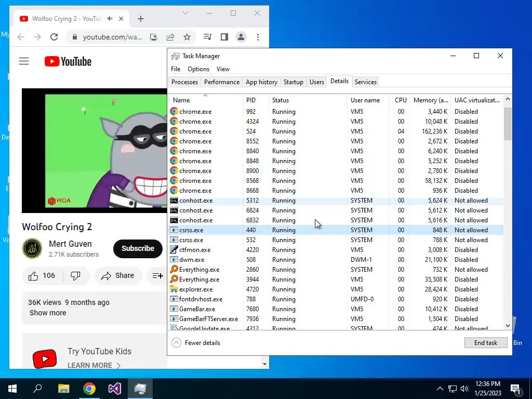Viewport: 532px width, 399px height.
Task: Sort by PID column header
Action: (256, 100)
